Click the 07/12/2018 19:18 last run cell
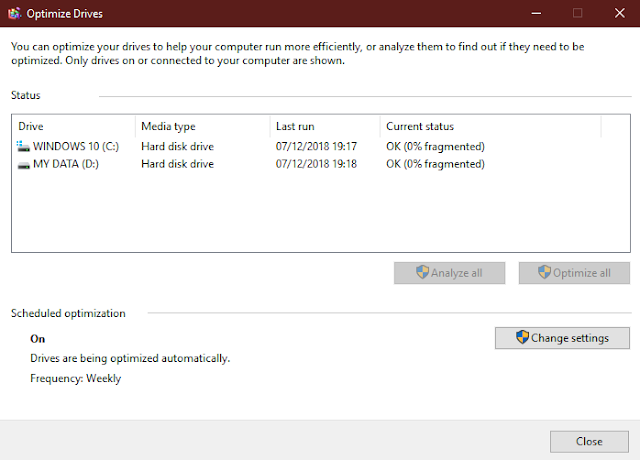The width and height of the screenshot is (640, 460). 316,164
